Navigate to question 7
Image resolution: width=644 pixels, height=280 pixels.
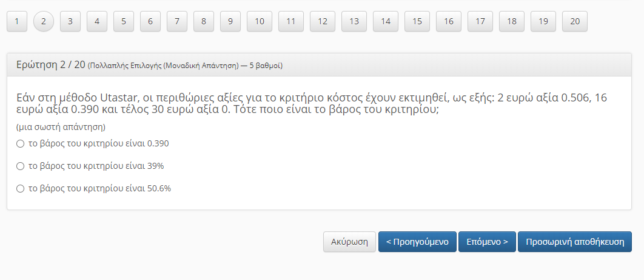click(177, 21)
